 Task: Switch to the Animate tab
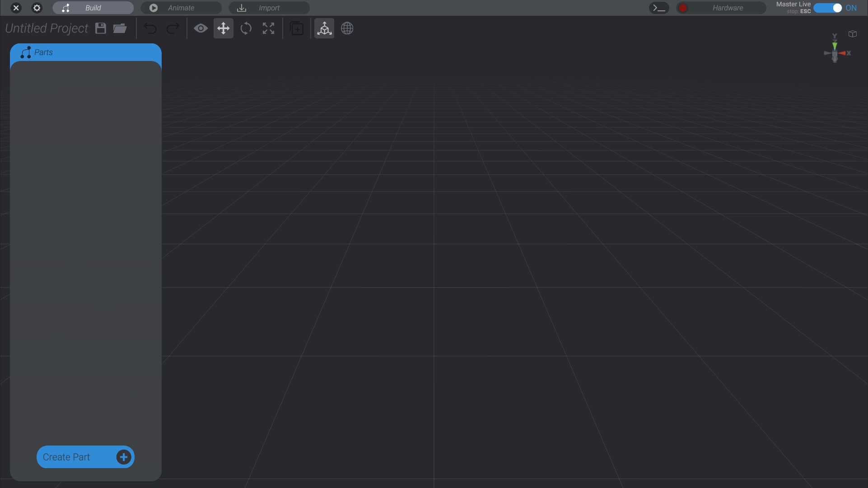(x=181, y=8)
